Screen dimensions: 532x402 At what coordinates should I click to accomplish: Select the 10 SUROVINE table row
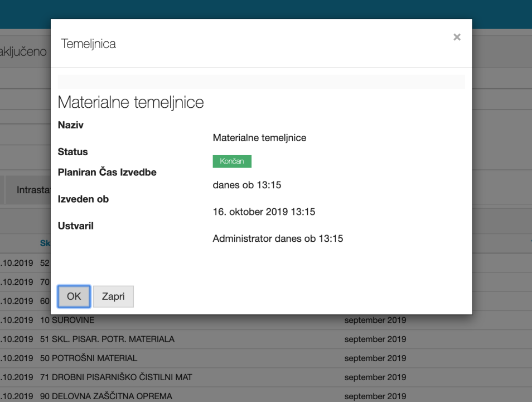(x=67, y=320)
